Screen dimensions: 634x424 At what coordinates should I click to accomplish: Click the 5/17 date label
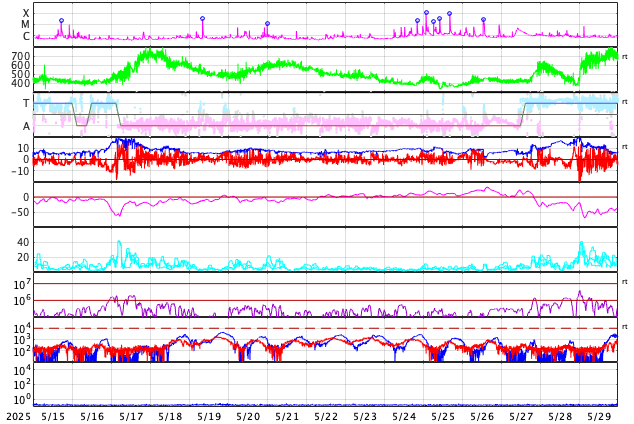click(131, 416)
